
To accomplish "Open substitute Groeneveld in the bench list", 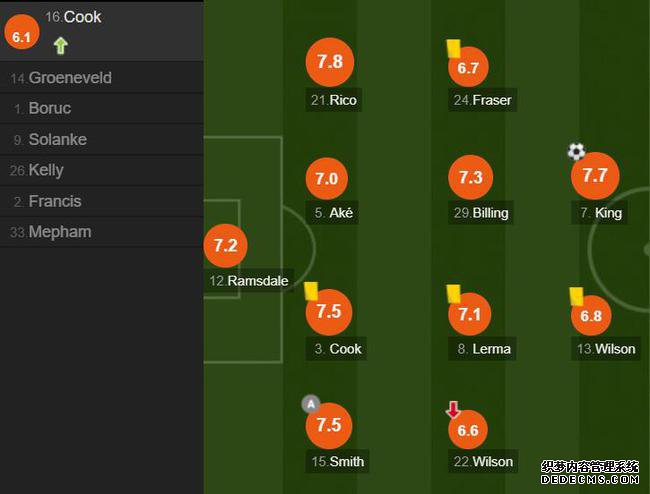I will pos(102,77).
